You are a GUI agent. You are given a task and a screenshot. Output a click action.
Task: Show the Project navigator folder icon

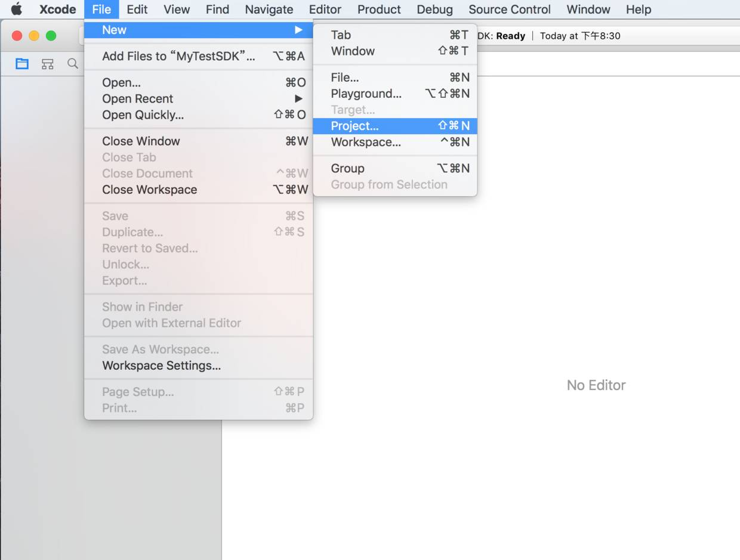(x=22, y=64)
